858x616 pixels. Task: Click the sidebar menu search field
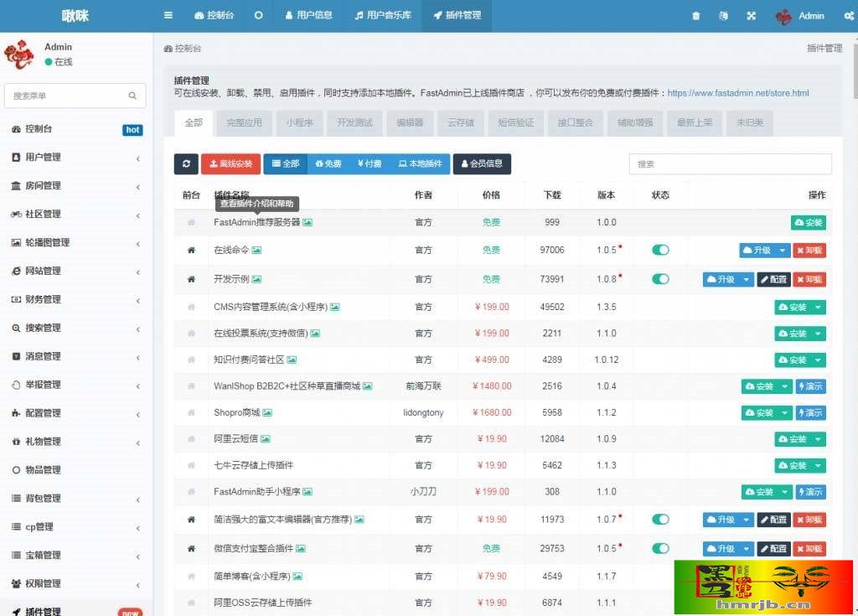coord(75,96)
